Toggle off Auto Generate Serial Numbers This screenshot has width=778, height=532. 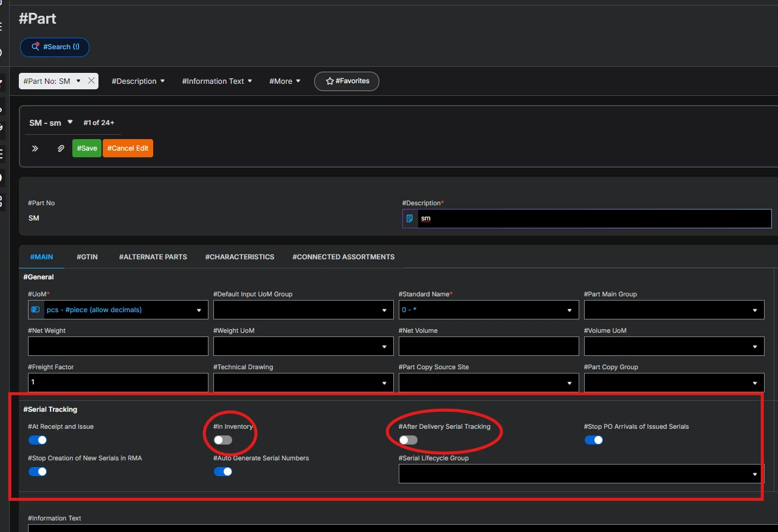point(223,471)
